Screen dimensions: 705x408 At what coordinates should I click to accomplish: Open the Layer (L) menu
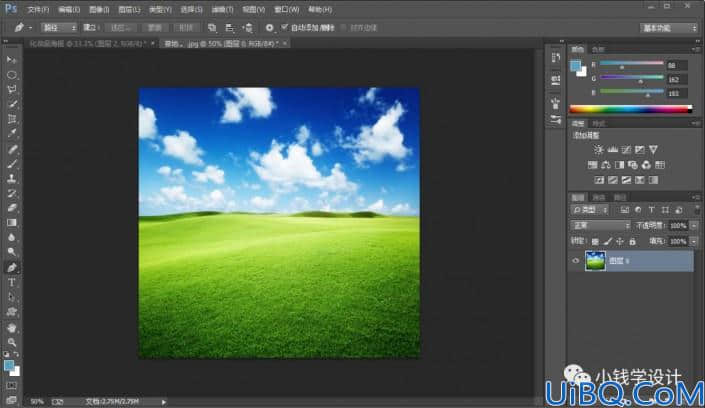[x=129, y=9]
